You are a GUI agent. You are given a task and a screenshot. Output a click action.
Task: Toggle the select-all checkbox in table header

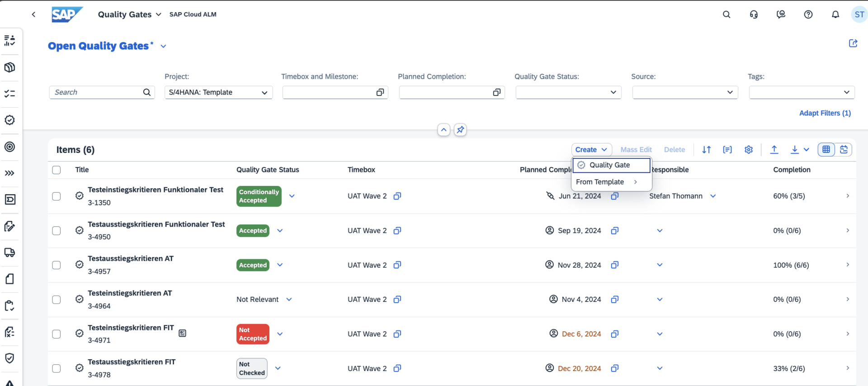(57, 170)
